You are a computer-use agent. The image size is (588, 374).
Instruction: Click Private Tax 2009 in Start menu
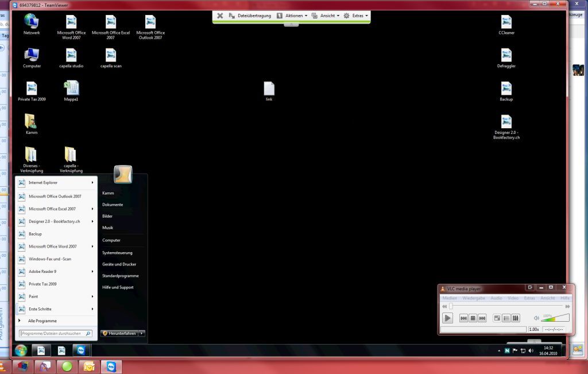[x=56, y=284]
